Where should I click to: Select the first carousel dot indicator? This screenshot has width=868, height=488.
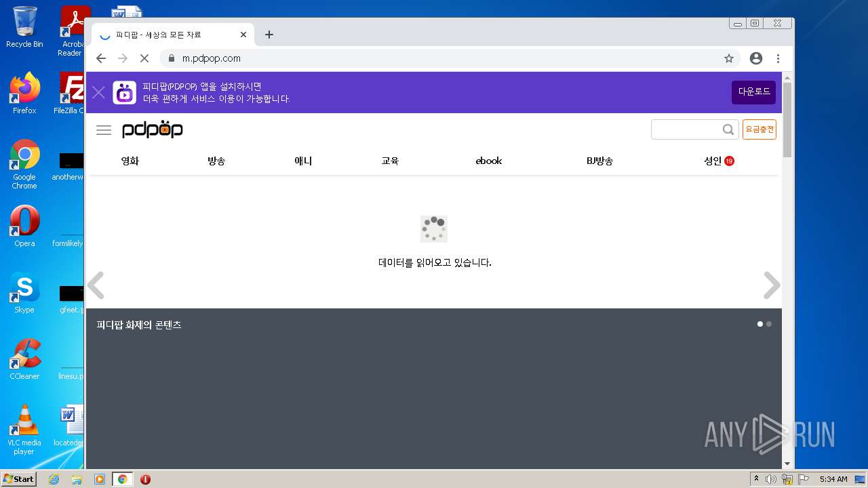[760, 324]
